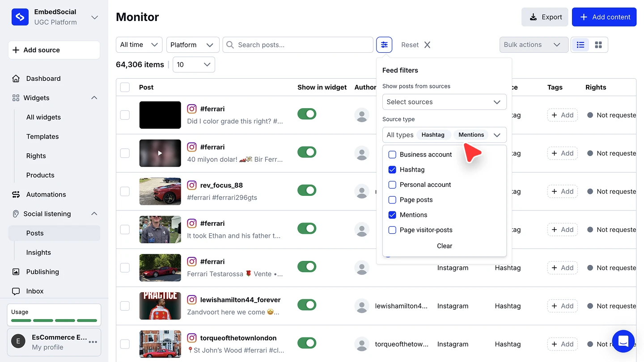Click Instagram icon on rev_focus_88 post
The image size is (644, 362).
pos(192,185)
